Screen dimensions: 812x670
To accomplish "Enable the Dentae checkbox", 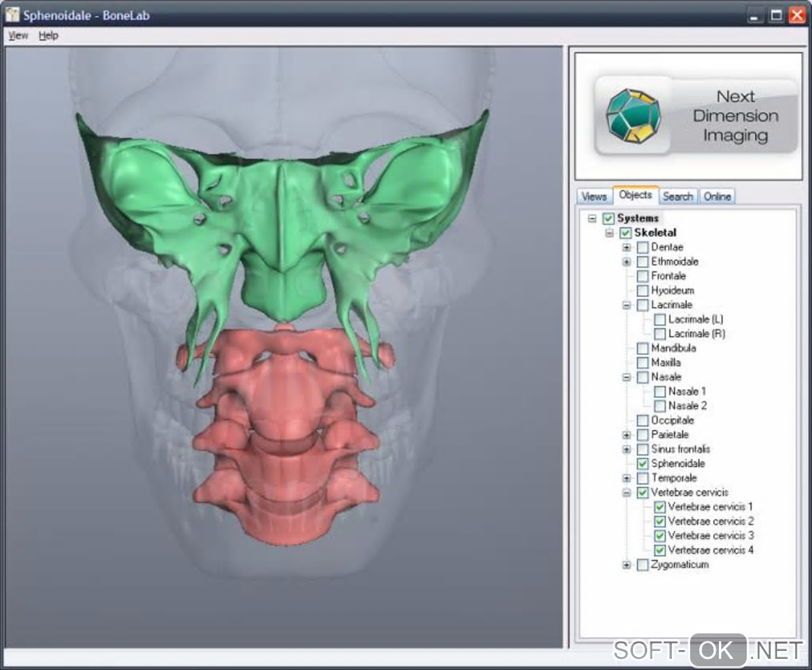I will coord(642,247).
